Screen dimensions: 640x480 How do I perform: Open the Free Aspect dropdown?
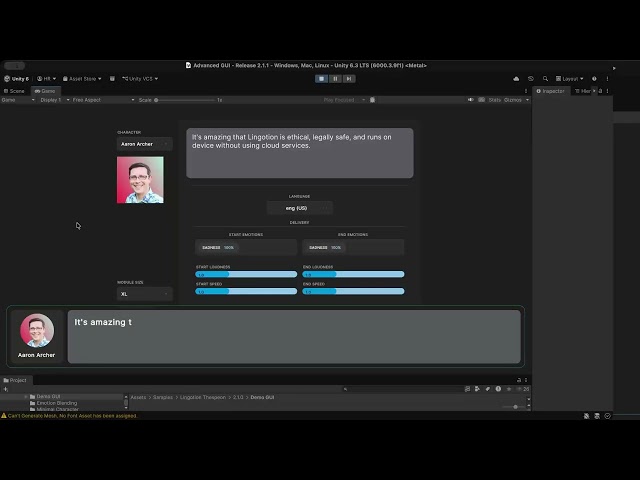click(x=103, y=100)
